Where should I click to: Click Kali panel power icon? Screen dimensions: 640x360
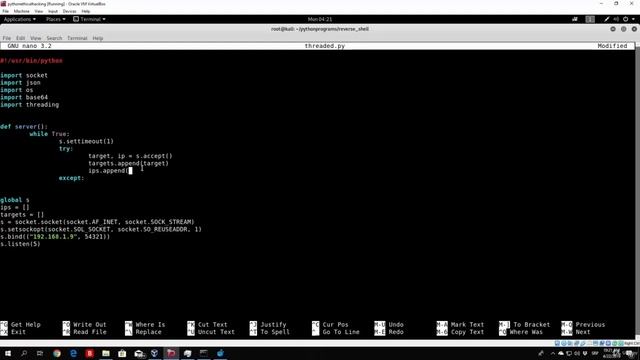coord(625,19)
